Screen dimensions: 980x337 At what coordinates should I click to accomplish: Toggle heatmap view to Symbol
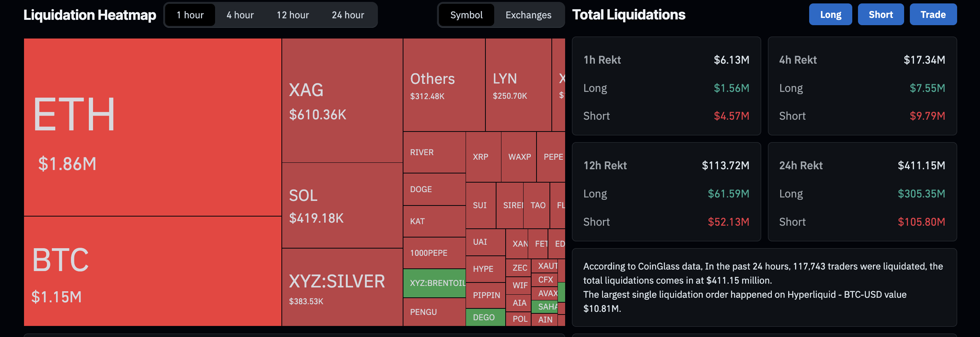[466, 15]
